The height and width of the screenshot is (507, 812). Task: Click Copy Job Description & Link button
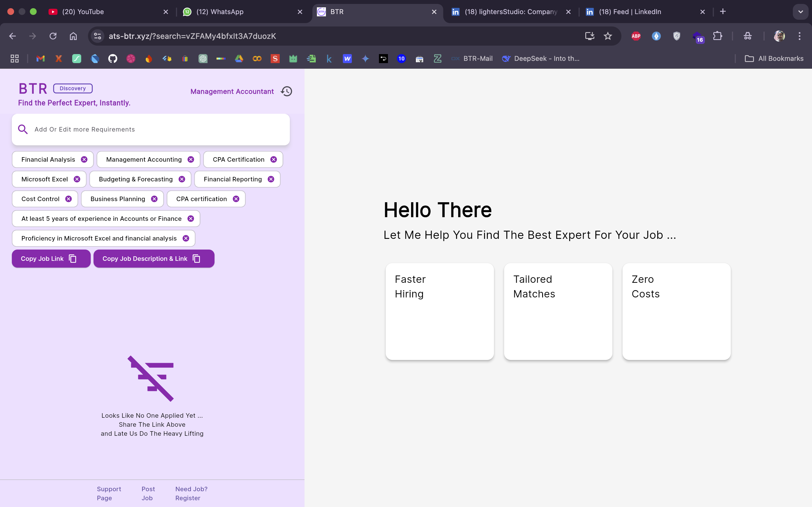coord(154,259)
